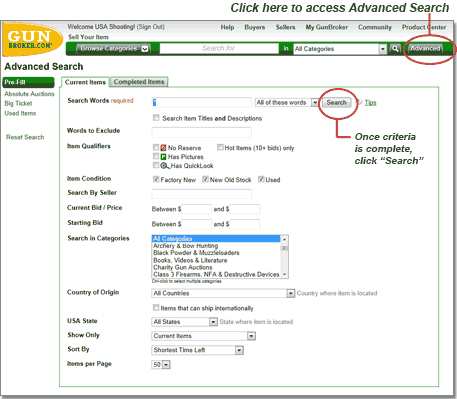Click the Search Words input field

201,102
